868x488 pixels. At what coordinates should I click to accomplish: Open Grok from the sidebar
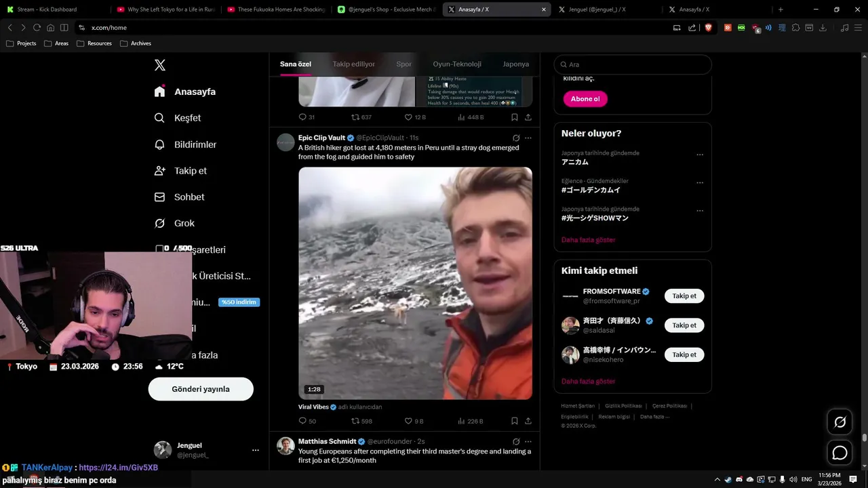point(174,223)
